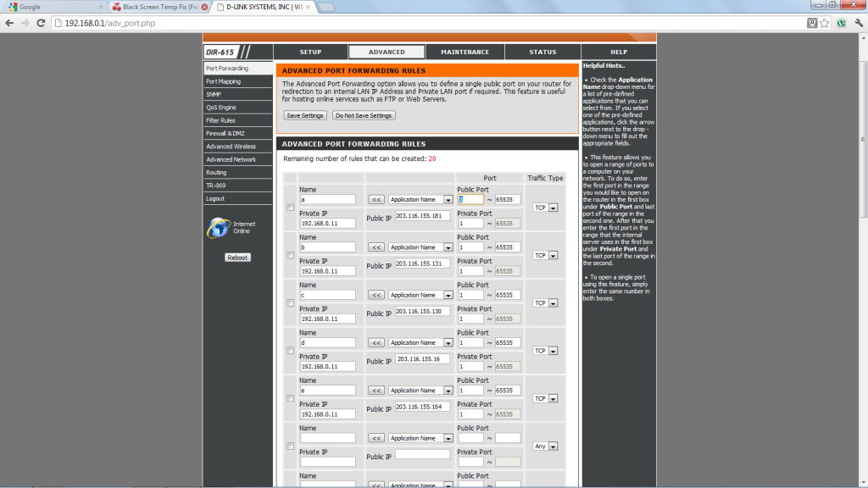The width and height of the screenshot is (868, 488).
Task: Open the TCP traffic type dropdown for rule b
Action: 545,255
